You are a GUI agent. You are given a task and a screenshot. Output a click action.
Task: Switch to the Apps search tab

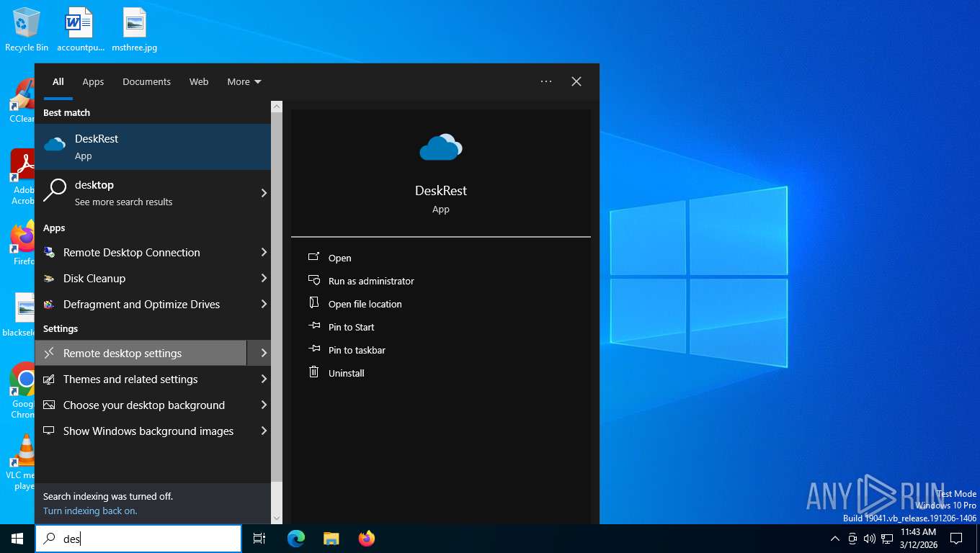coord(93,81)
